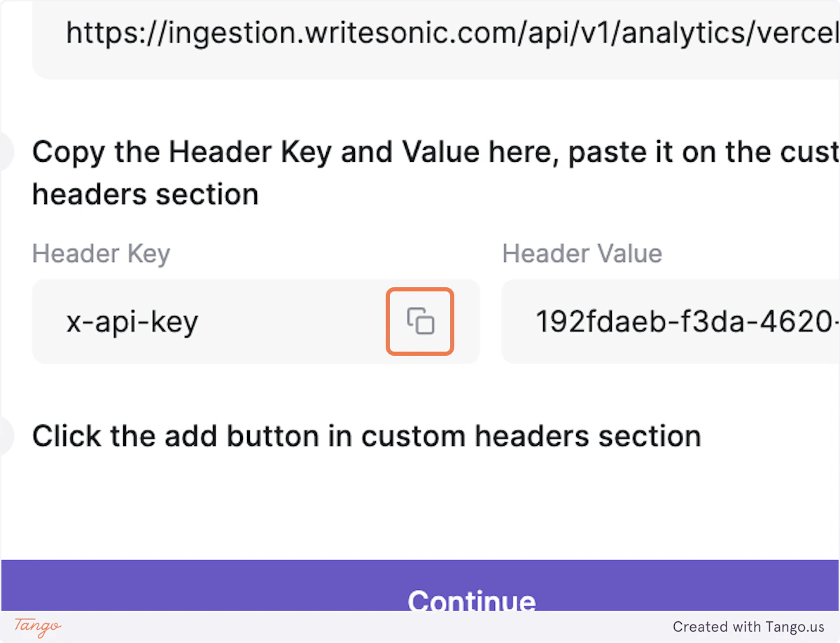Viewport: 840px width, 643px height.
Task: Select the x-api-key text
Action: (x=132, y=321)
